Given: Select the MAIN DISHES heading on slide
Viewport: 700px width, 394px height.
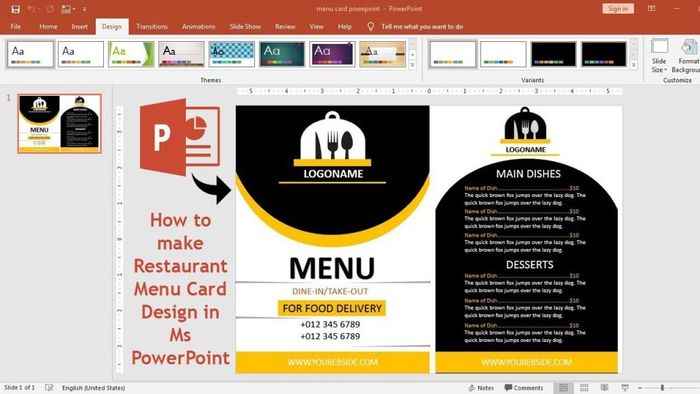Looking at the screenshot, I should pos(528,174).
